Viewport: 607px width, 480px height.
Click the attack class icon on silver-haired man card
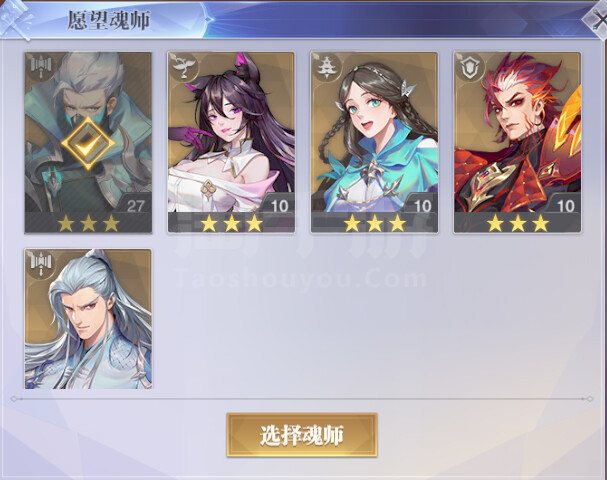(x=40, y=264)
